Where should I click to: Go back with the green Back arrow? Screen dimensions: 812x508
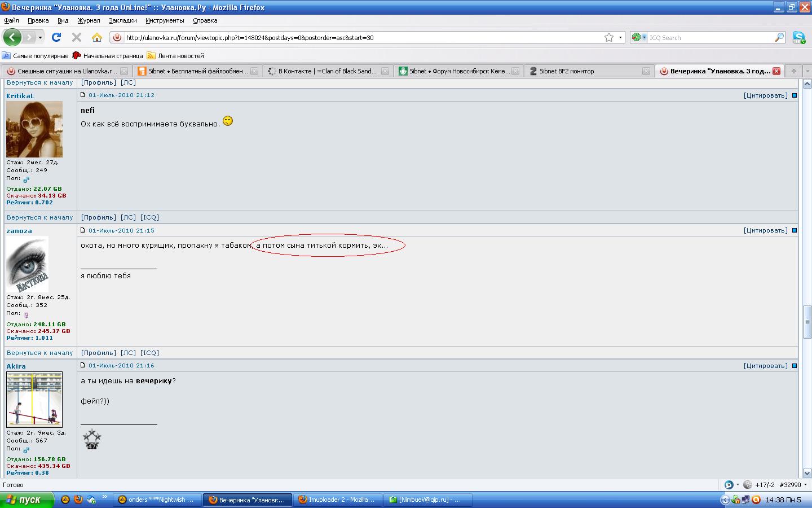click(12, 37)
